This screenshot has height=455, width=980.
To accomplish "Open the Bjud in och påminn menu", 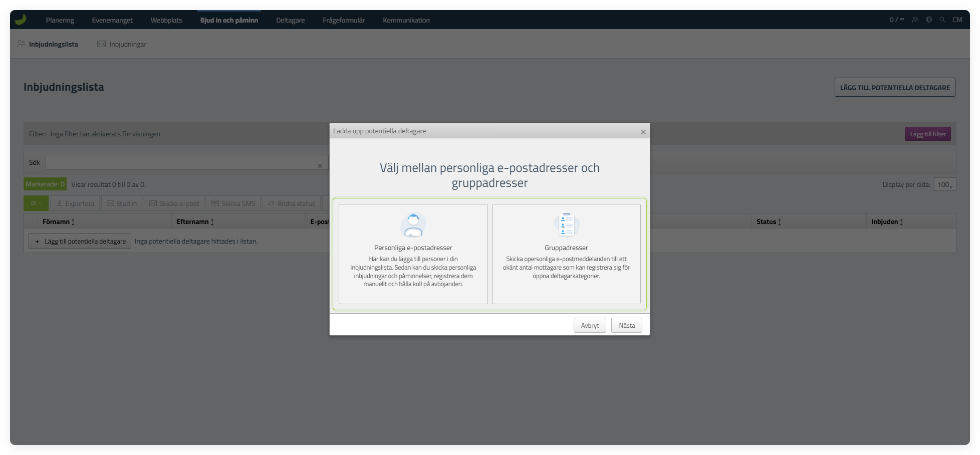I will coord(229,20).
